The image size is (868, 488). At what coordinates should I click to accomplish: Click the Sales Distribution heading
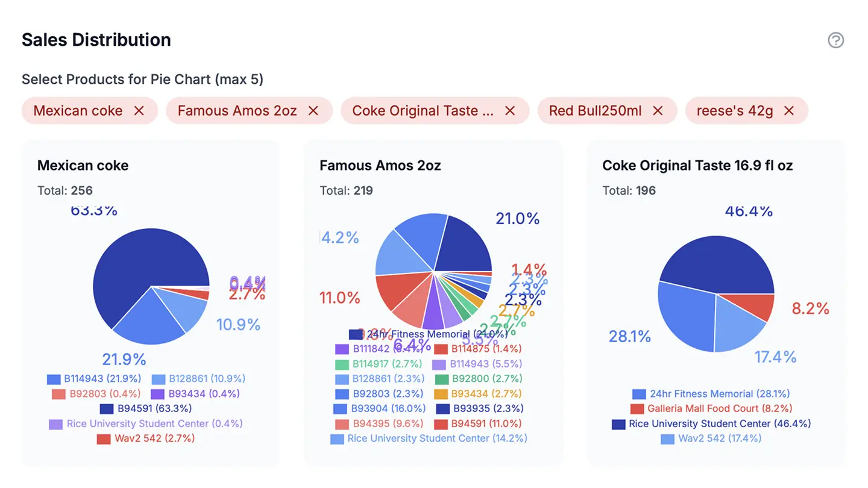96,40
